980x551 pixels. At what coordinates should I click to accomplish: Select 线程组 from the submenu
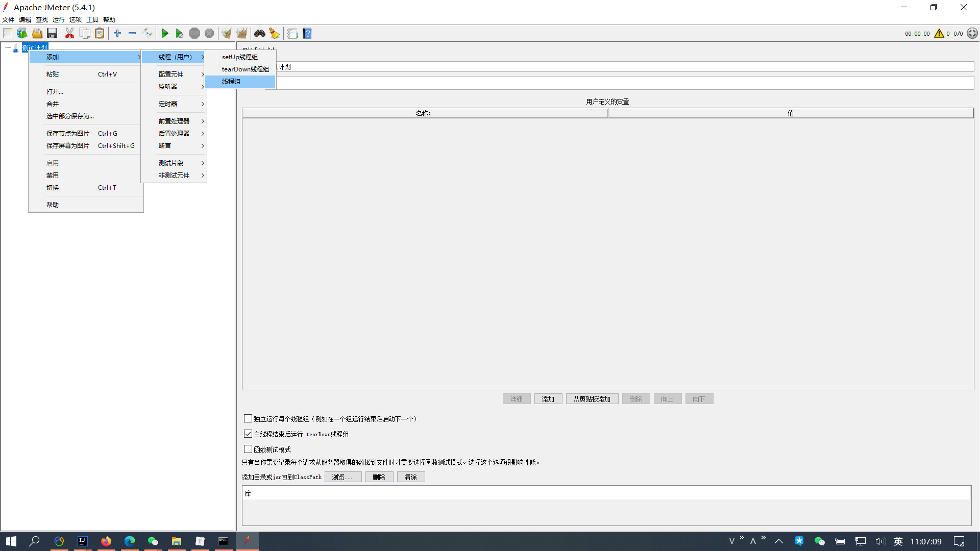coord(240,81)
